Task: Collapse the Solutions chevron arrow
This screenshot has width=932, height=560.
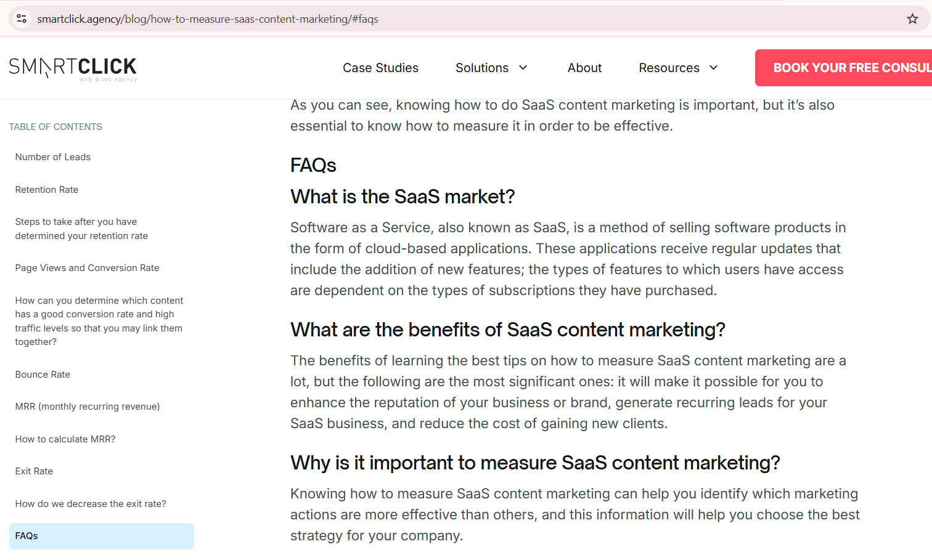Action: tap(523, 68)
